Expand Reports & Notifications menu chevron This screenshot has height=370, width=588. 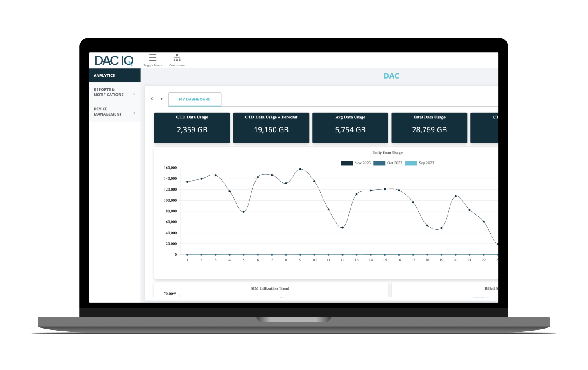point(134,94)
